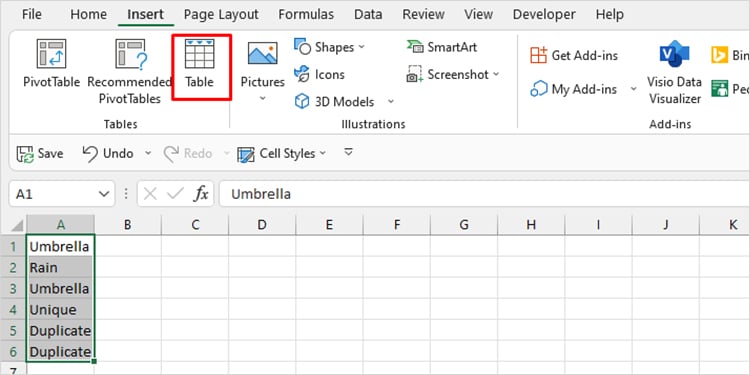750x375 pixels.
Task: Click the Insert Function fx icon
Action: (201, 194)
